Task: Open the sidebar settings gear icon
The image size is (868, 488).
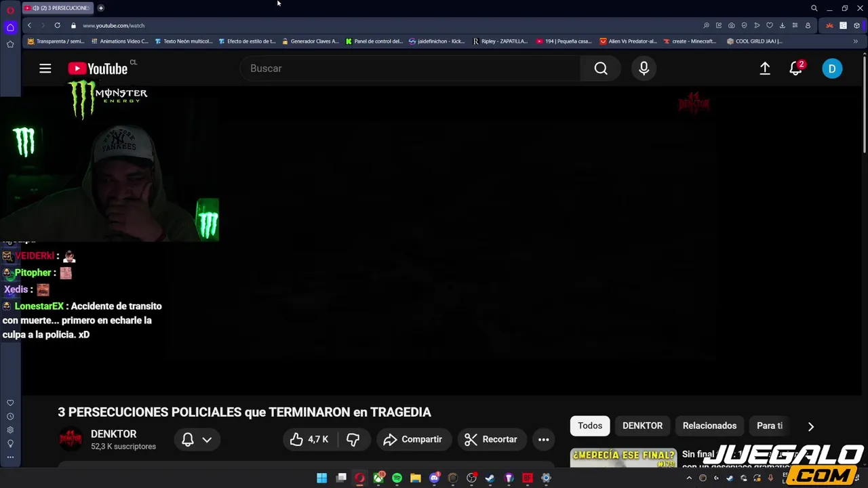Action: 10,430
